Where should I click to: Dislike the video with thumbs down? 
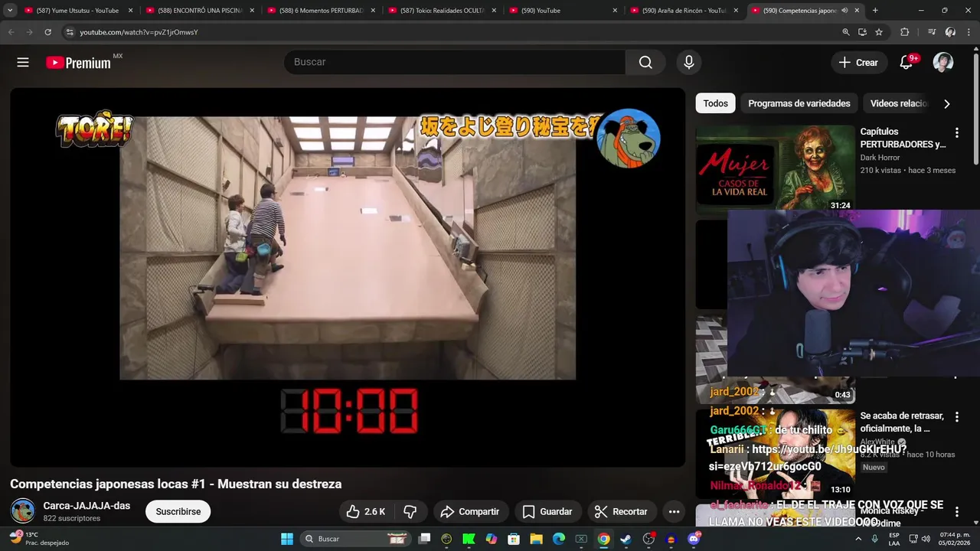point(410,511)
